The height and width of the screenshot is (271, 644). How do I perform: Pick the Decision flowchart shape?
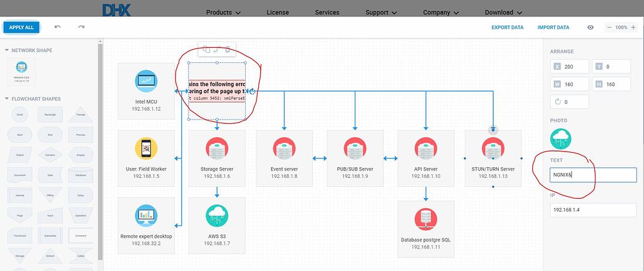[x=50, y=155]
